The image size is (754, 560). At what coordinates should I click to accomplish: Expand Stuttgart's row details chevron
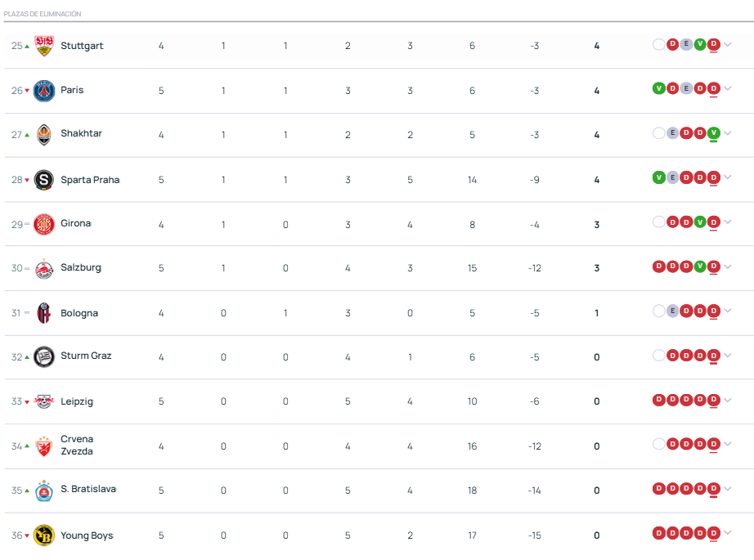728,45
